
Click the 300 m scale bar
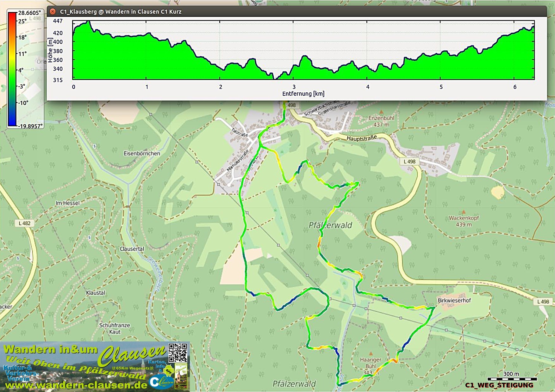[x=512, y=379]
